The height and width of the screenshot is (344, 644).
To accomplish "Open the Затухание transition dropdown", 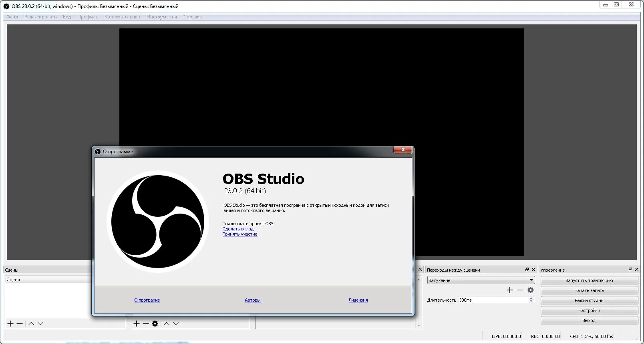I will [481, 280].
